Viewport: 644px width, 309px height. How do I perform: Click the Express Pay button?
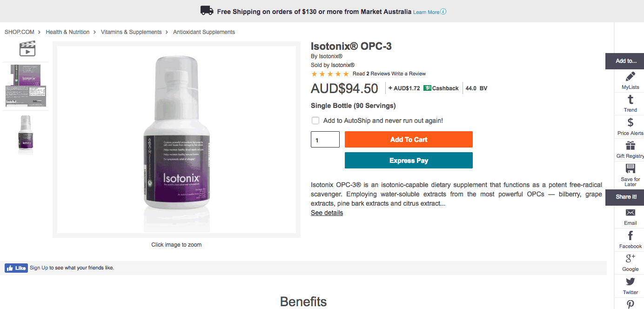(409, 161)
